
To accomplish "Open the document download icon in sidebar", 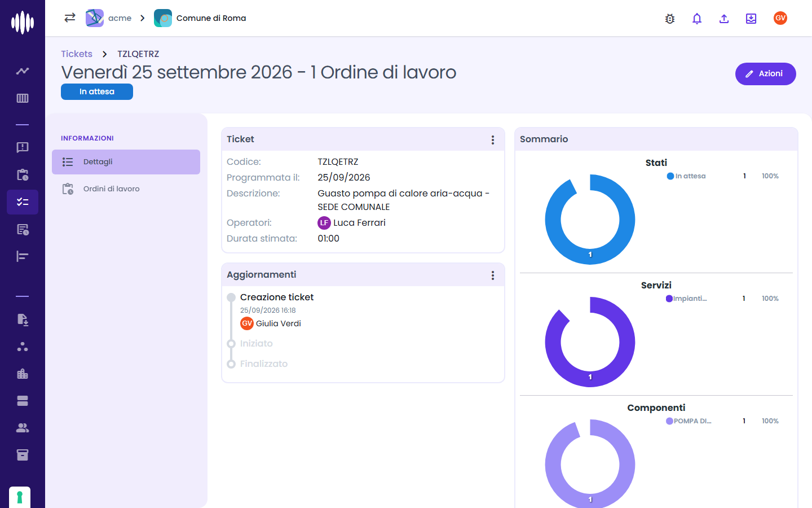I will pos(23,319).
